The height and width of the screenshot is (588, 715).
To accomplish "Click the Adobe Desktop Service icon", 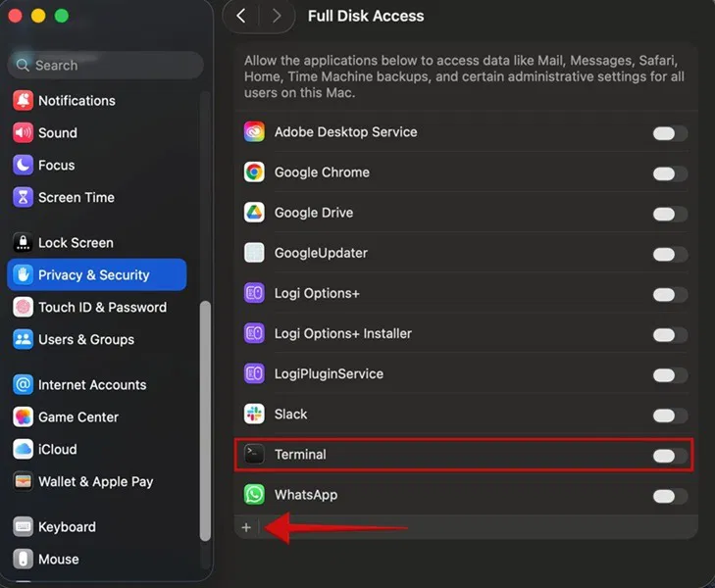I will click(x=254, y=132).
